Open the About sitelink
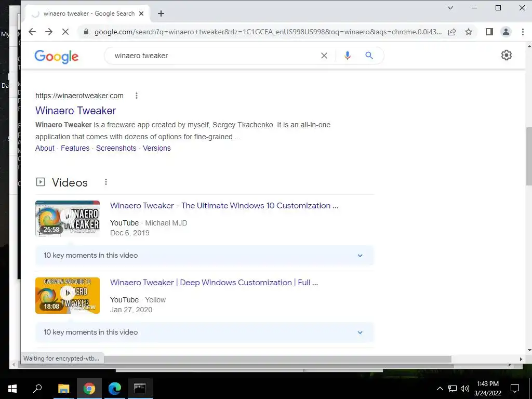The image size is (532, 399). point(45,148)
